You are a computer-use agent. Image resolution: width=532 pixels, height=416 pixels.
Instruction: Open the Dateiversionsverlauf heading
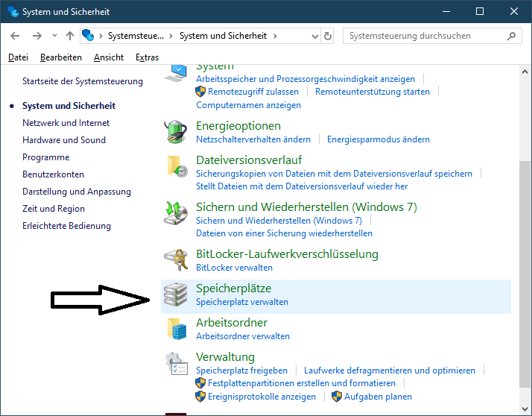coord(249,160)
